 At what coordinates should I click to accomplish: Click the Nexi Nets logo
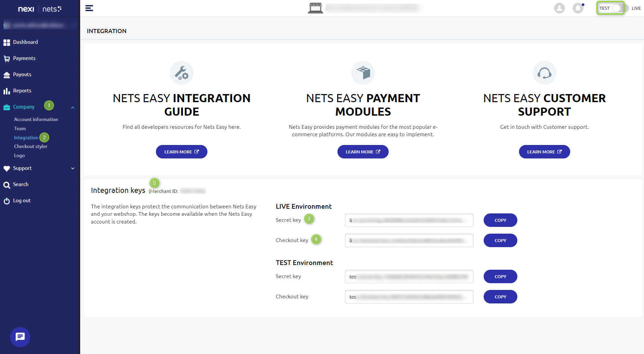point(40,9)
